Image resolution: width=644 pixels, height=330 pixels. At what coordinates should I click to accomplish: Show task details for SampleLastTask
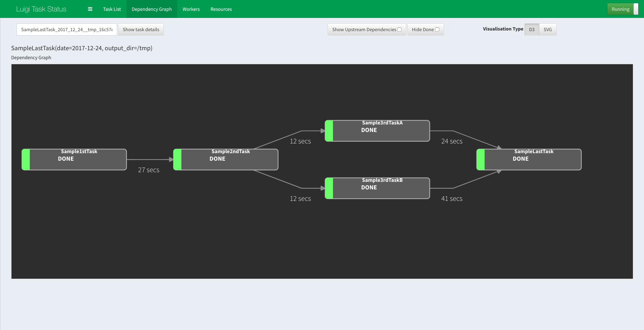(x=141, y=29)
